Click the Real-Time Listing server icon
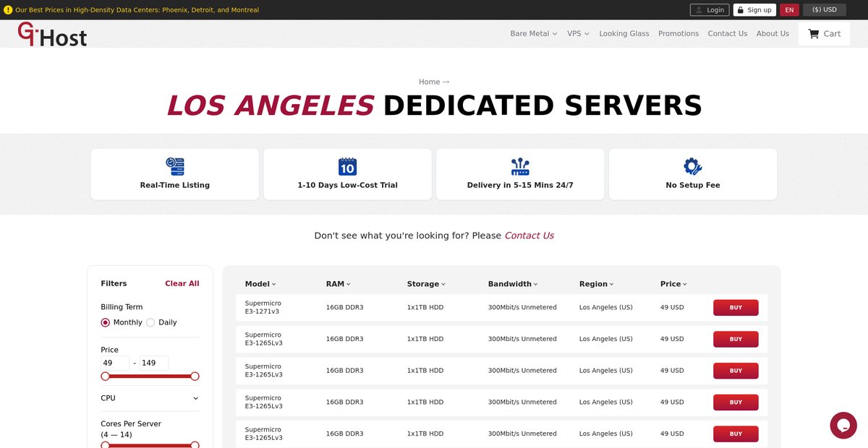The width and height of the screenshot is (868, 448). (175, 167)
